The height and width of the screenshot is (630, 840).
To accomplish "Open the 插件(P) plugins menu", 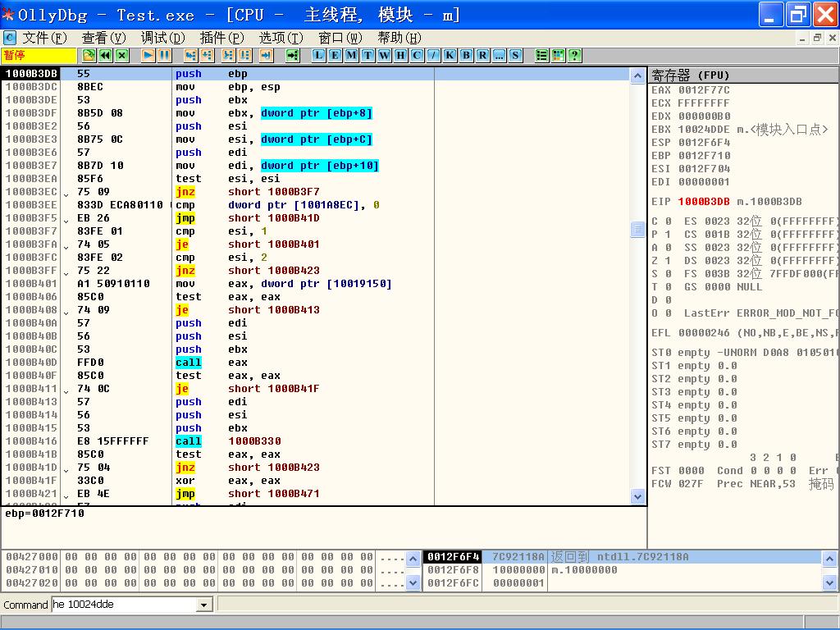I will (221, 38).
